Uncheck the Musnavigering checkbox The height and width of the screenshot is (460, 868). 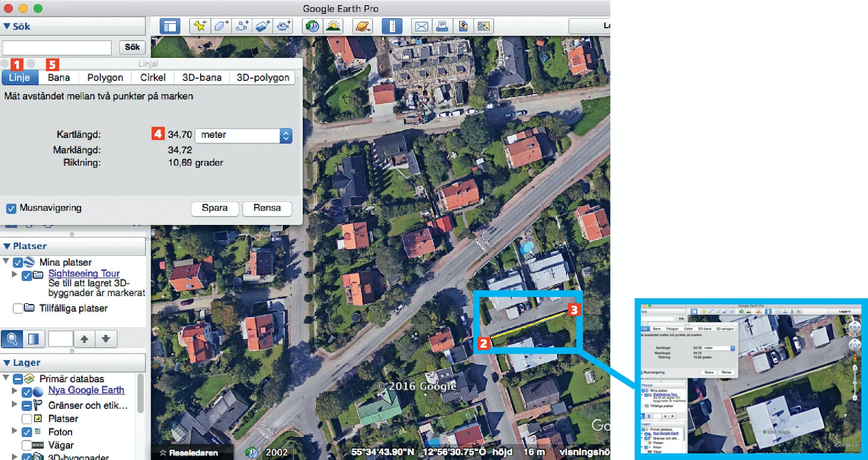[11, 208]
